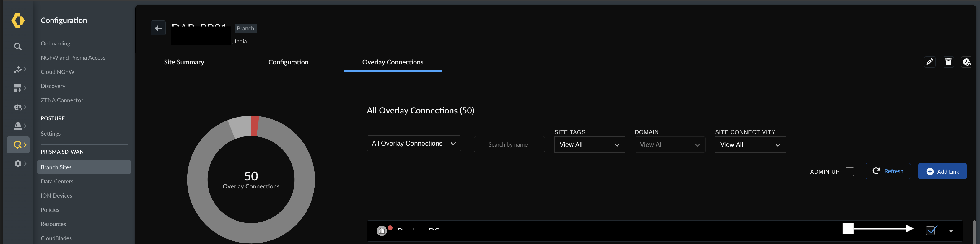Image resolution: width=980 pixels, height=244 pixels.
Task: Open the SITE CONNECTIVITY View All dropdown
Action: [750, 145]
